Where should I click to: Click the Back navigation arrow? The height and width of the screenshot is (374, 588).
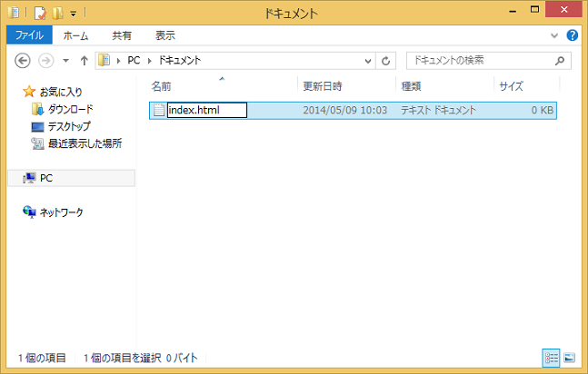(24, 61)
